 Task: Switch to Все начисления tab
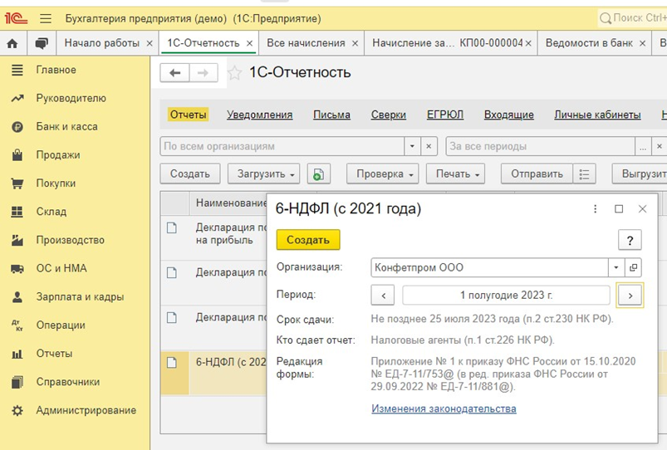(x=306, y=43)
